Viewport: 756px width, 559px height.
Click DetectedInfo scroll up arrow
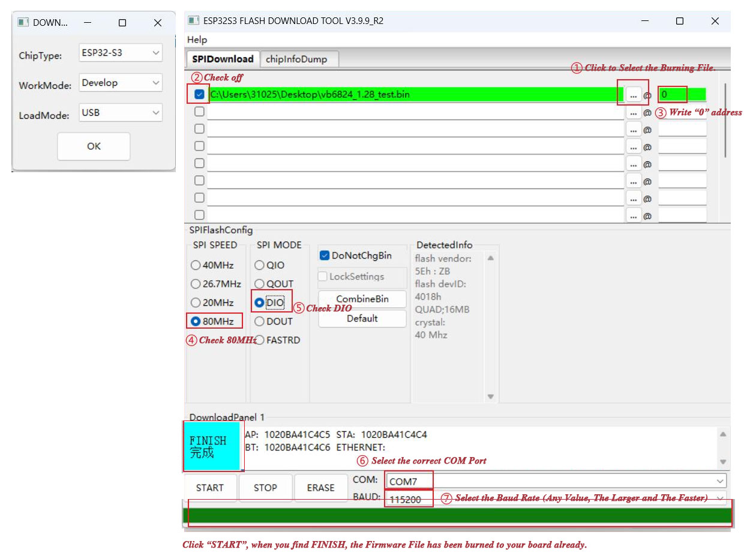coord(491,258)
